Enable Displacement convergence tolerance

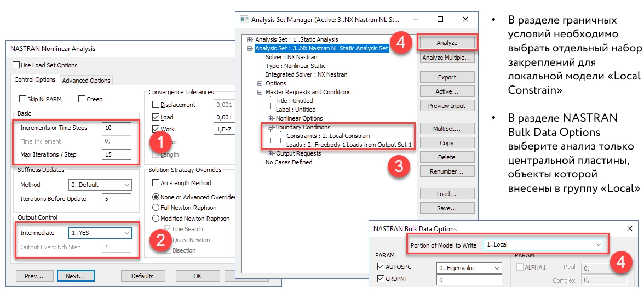tap(156, 105)
